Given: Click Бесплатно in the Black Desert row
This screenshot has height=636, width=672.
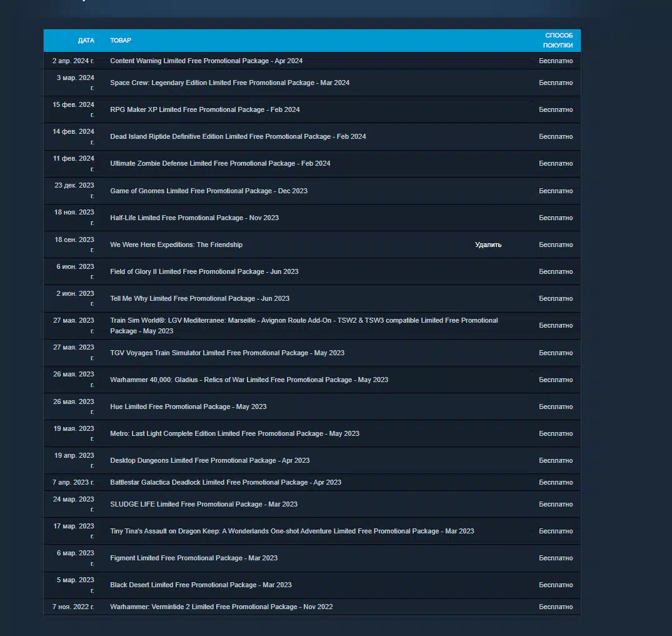Looking at the screenshot, I should pos(556,585).
